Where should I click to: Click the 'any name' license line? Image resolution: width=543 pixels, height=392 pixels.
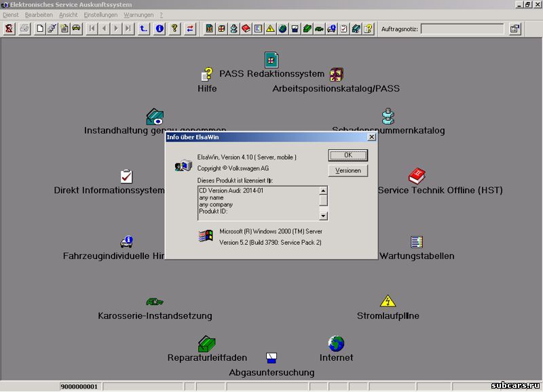211,197
